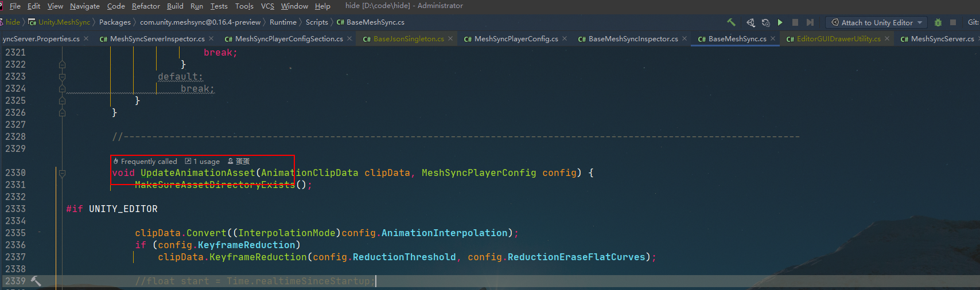Click the UpdateAnimationAsset method name

[x=198, y=173]
